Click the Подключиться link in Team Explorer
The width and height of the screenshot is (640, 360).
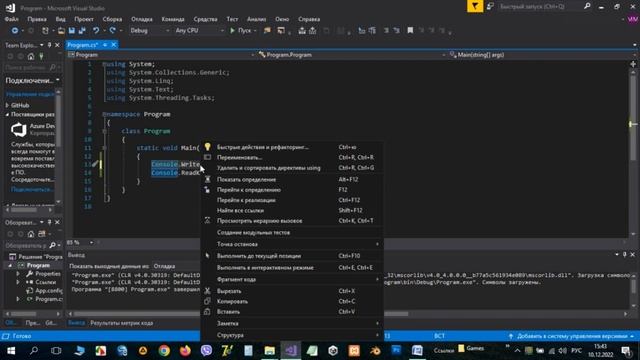pos(32,189)
